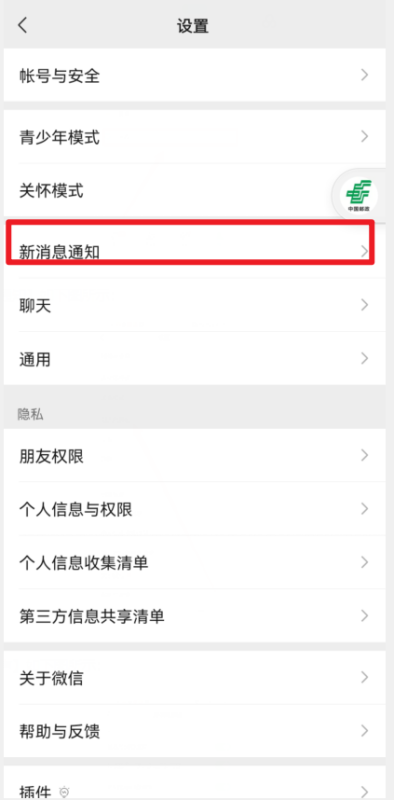Screen dimensions: 394x800
Task: Tap the chevron on 朋友权限 row
Action: [364, 455]
